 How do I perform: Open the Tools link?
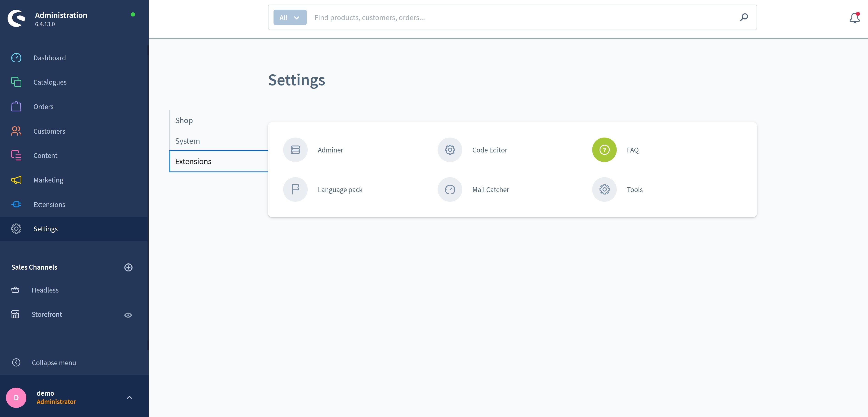634,190
